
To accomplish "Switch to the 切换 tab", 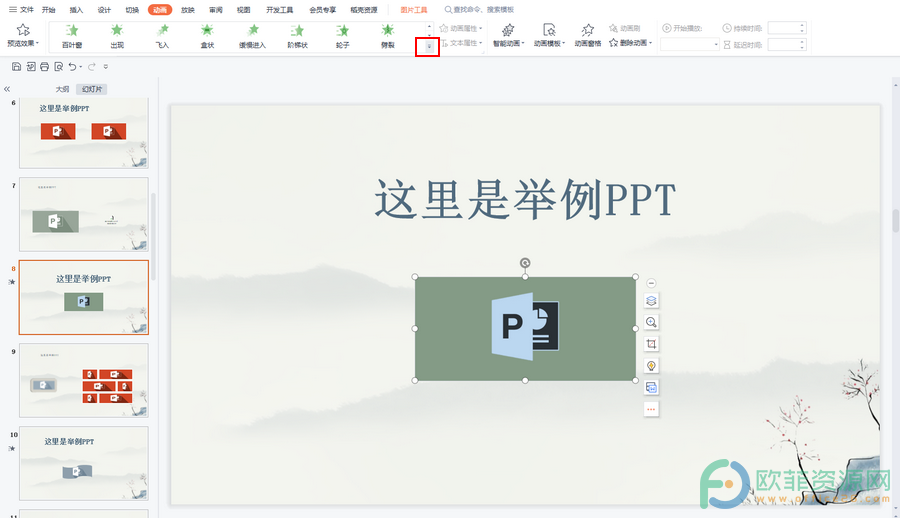I will (x=133, y=10).
